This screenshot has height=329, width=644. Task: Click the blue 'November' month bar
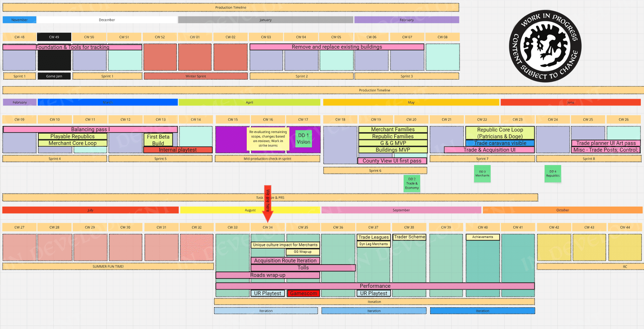pos(19,20)
